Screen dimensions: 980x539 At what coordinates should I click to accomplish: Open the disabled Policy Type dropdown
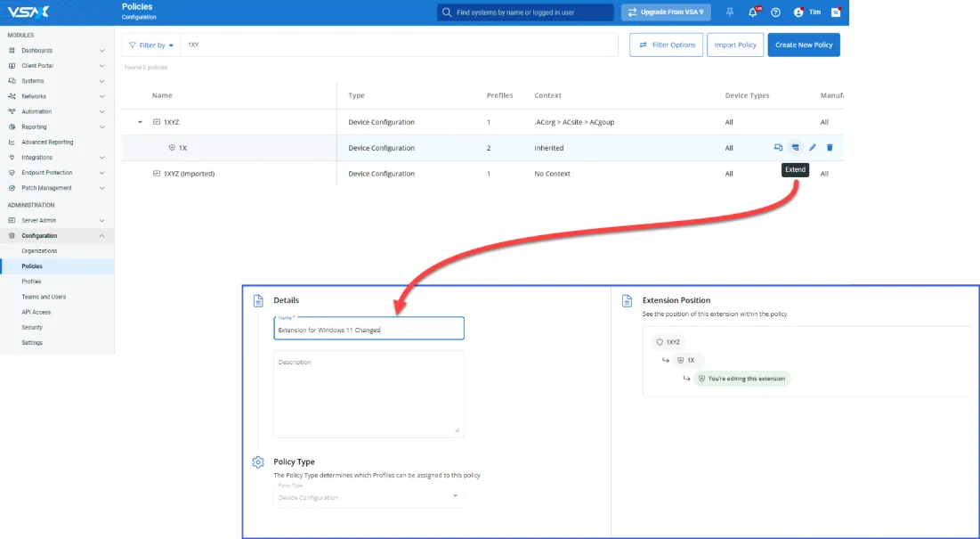point(368,496)
